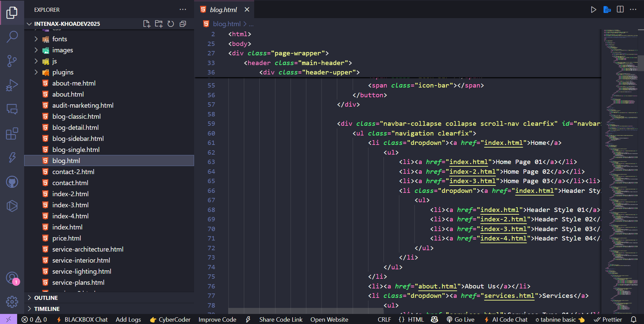
Task: Click blog.html breadcrumb segment
Action: pyautogui.click(x=227, y=24)
